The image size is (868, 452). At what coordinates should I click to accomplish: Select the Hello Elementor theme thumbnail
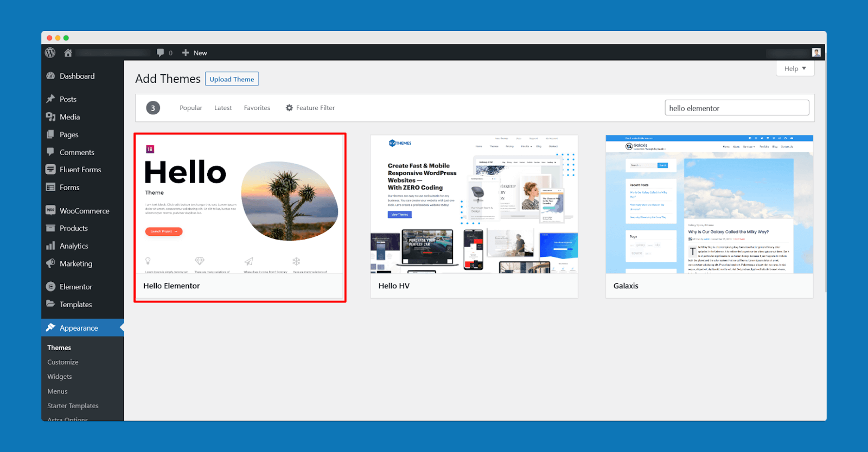pos(240,204)
